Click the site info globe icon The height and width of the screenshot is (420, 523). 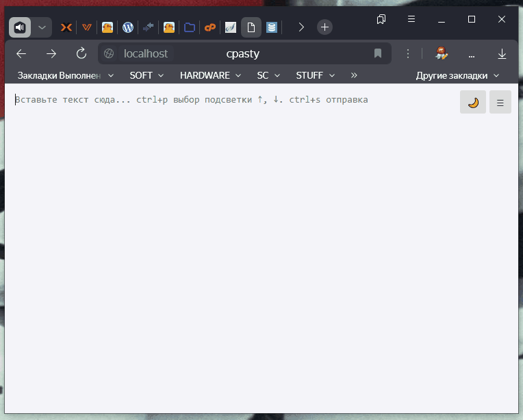[x=109, y=53]
